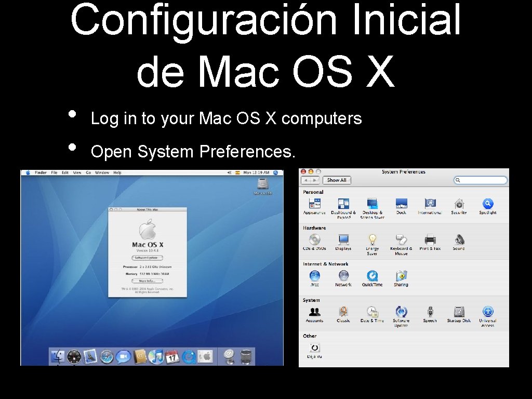532x399 pixels.
Task: Click the forward arrow in System Preferences
Action: [x=315, y=180]
